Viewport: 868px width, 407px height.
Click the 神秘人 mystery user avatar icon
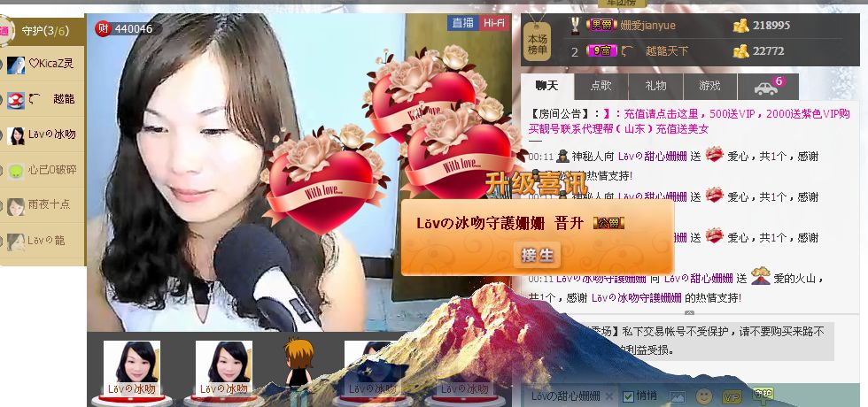tap(563, 156)
